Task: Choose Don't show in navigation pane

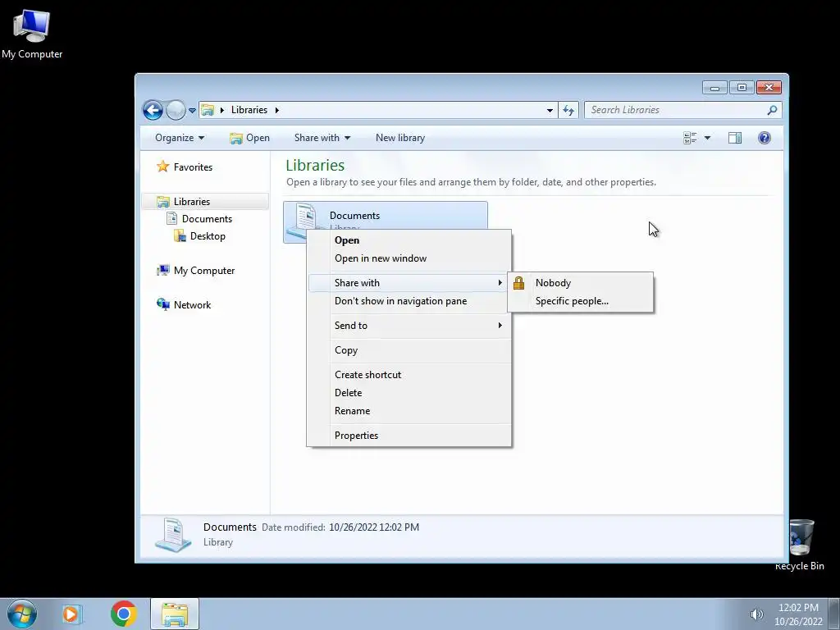Action: coord(410,301)
